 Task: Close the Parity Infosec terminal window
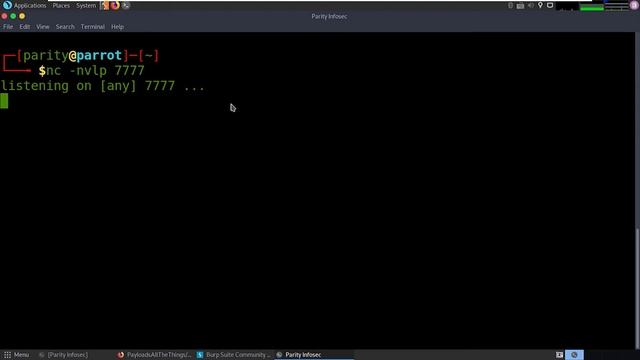[x=4, y=16]
